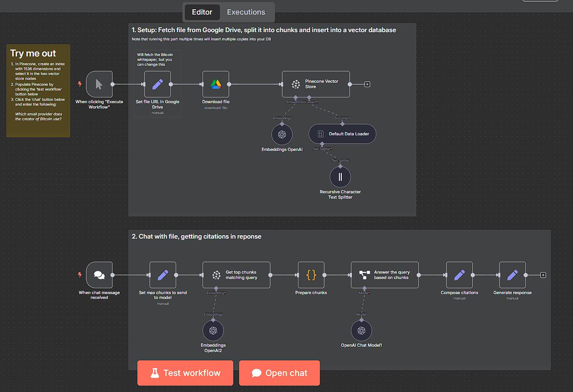Select the 'When chat message received' trigger node

(x=99, y=275)
